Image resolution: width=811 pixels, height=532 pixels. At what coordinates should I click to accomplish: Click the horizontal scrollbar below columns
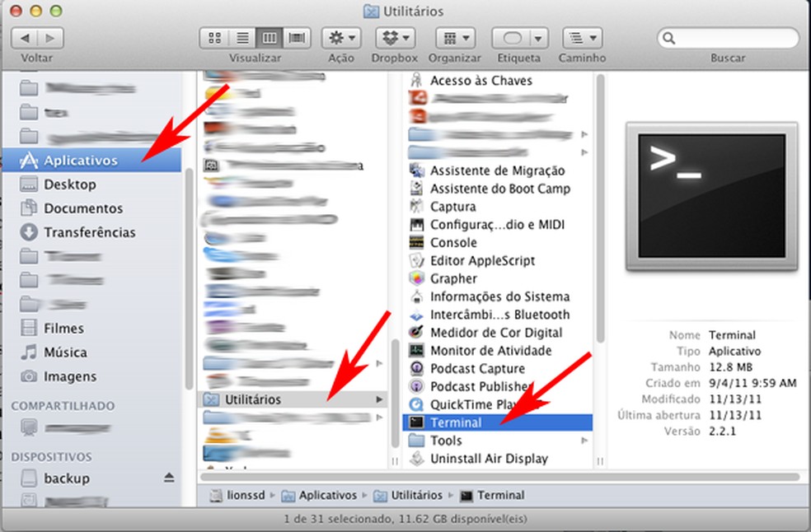pos(499,477)
